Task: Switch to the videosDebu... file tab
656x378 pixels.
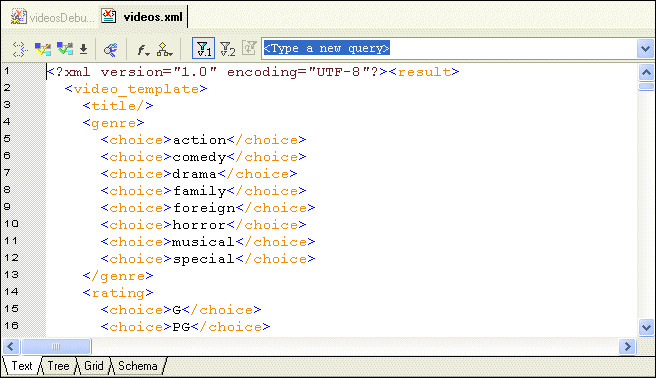Action: tap(53, 17)
